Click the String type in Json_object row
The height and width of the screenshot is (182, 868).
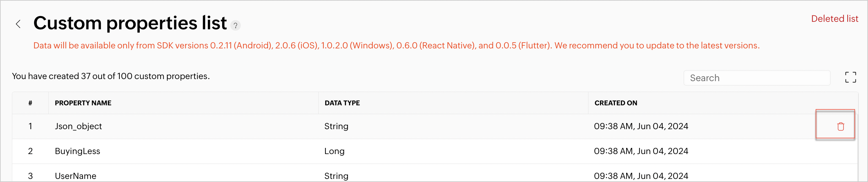(x=336, y=126)
